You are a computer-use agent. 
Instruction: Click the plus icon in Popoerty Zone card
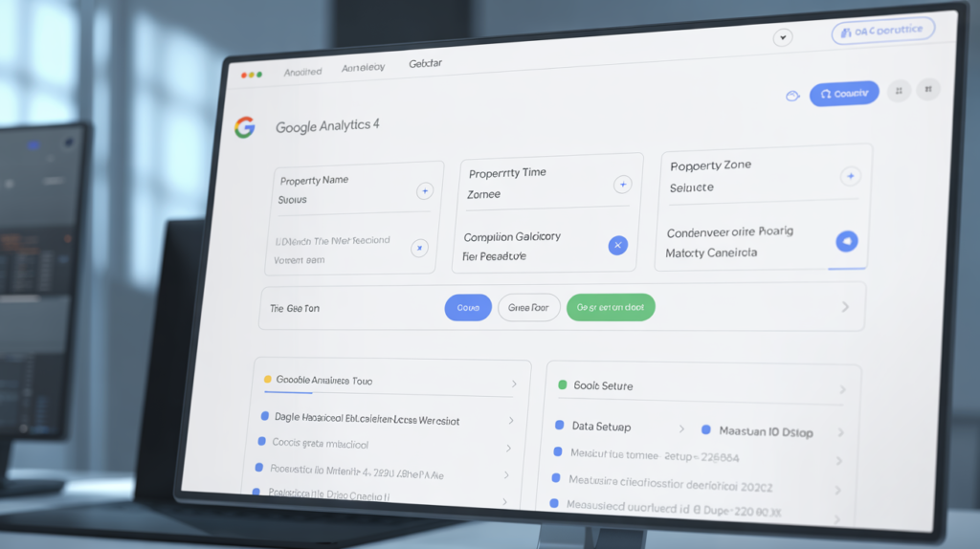(x=851, y=176)
